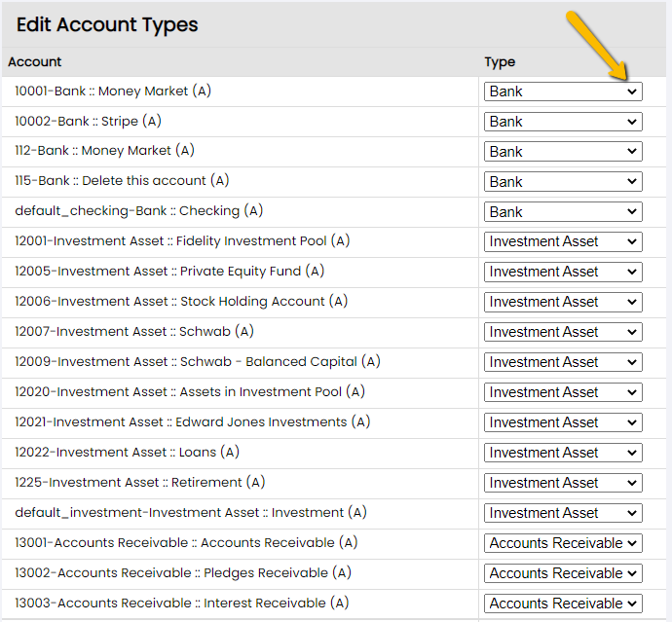
Task: Select the 13003 Interest Receivable text
Action: point(182,603)
